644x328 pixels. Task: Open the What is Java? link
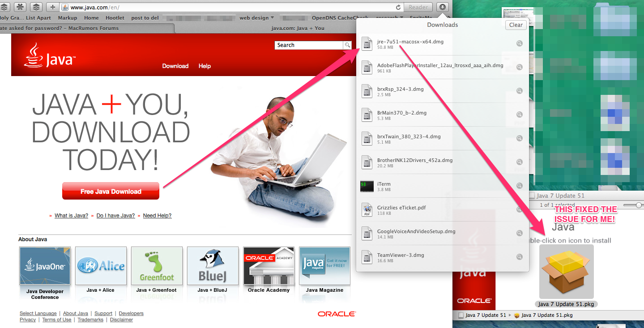72,216
